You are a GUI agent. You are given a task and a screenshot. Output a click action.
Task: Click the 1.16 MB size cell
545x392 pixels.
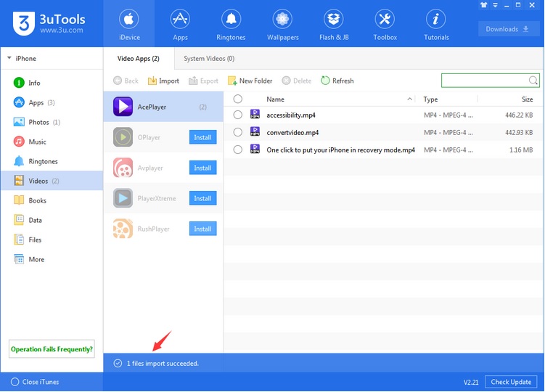[x=521, y=150]
